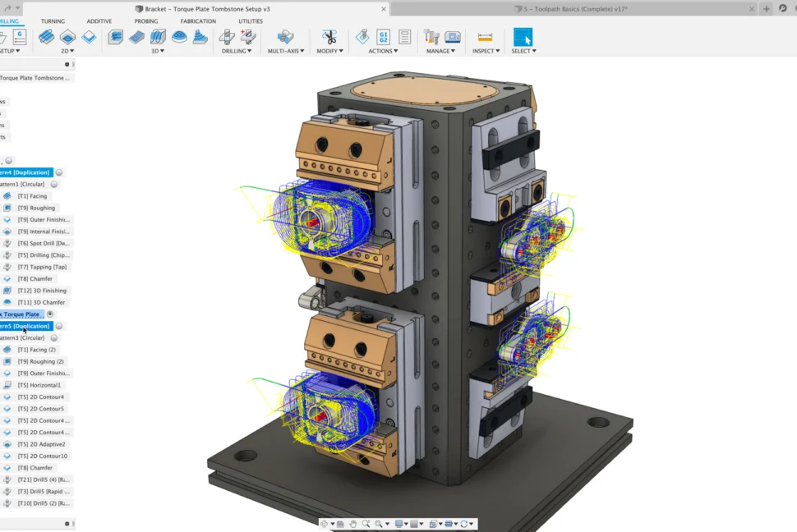The image size is (797, 532).
Task: Toggle radio button next to Pattern5 [Duplication]
Action: coord(59,326)
